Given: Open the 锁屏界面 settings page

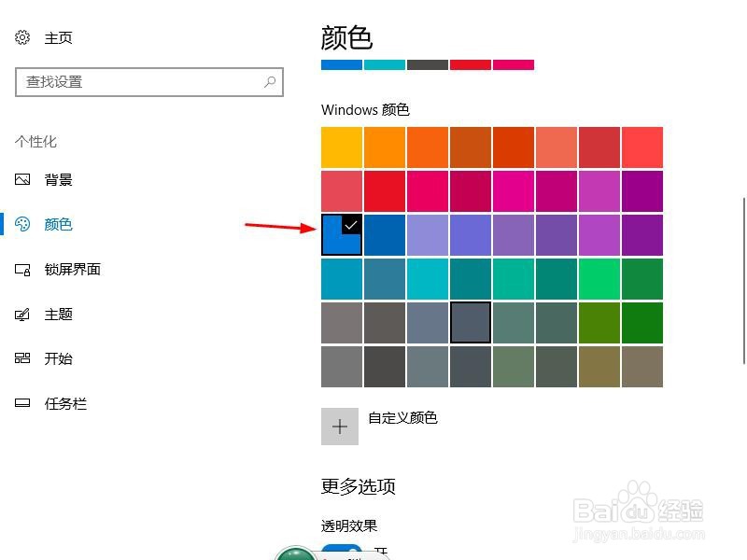Looking at the screenshot, I should click(58, 269).
